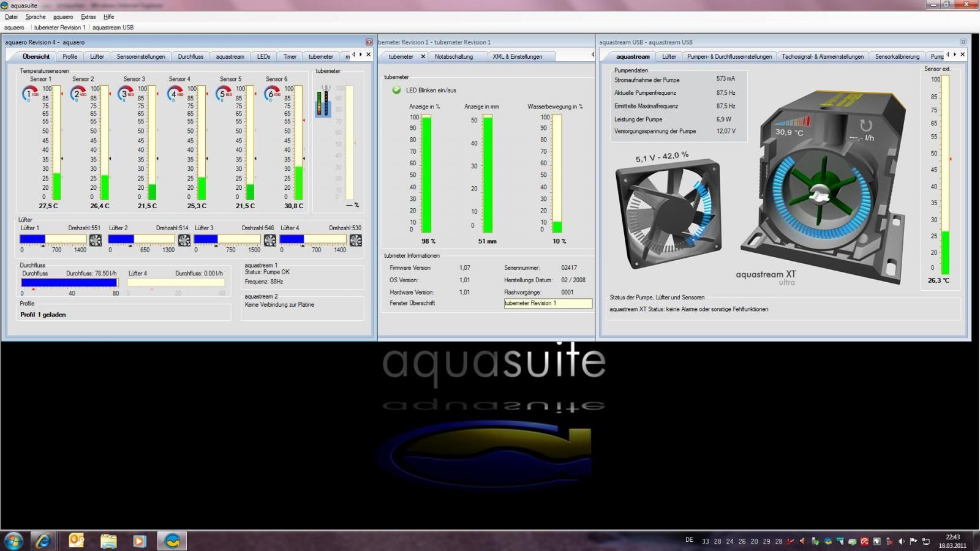Open Pumpen- & Durchflusseinstellungen tab

(729, 56)
